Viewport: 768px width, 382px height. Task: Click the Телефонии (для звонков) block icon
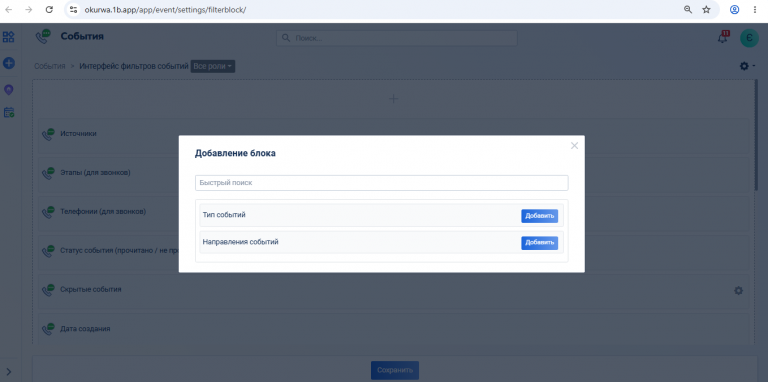(x=48, y=212)
